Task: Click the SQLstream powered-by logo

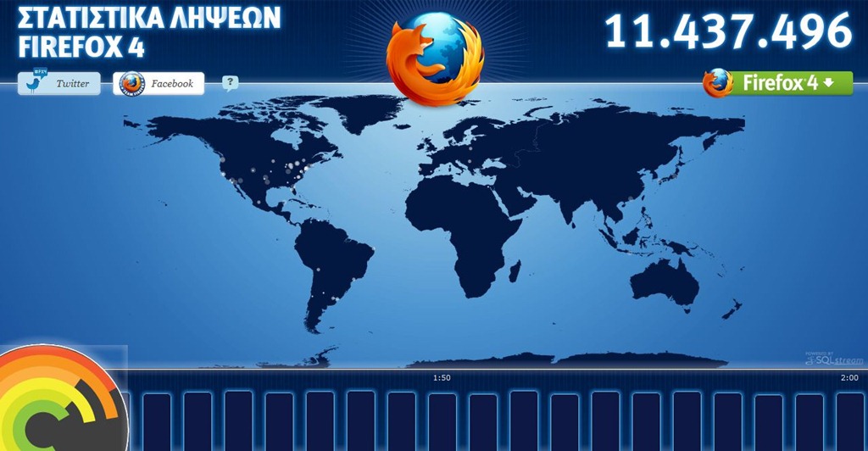Action: pyautogui.click(x=834, y=359)
